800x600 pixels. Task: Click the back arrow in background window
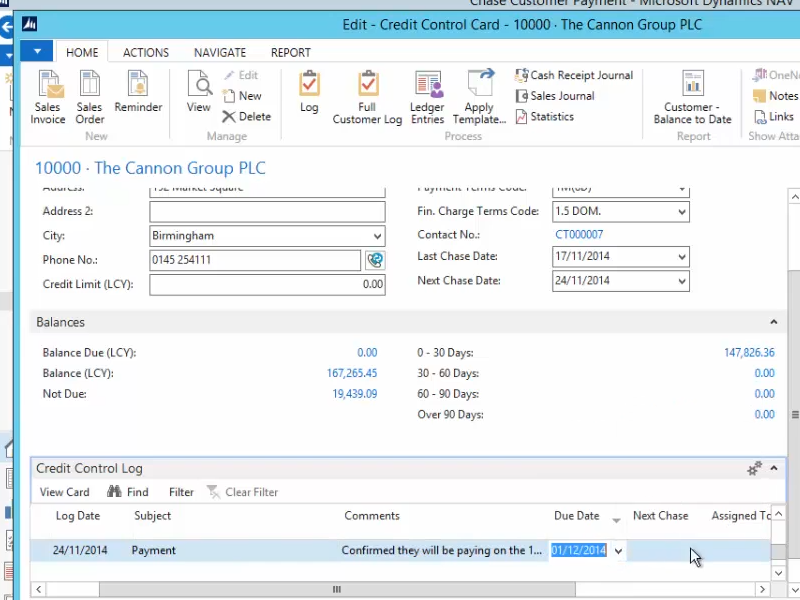pyautogui.click(x=6, y=27)
